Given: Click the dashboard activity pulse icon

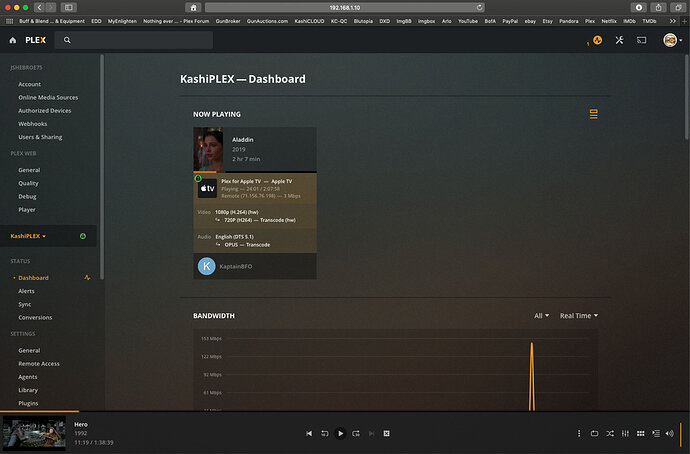Looking at the screenshot, I should tap(87, 278).
